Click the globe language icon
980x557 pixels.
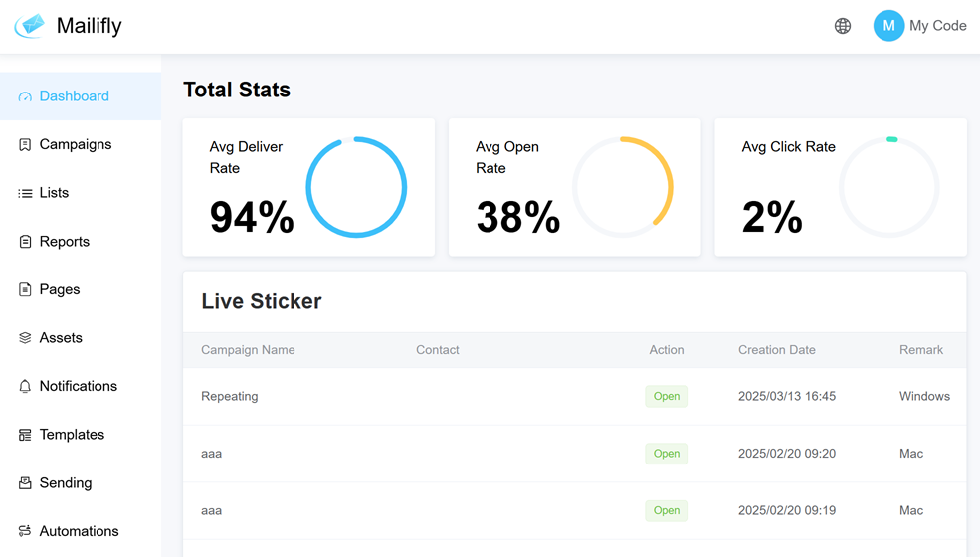tap(843, 26)
